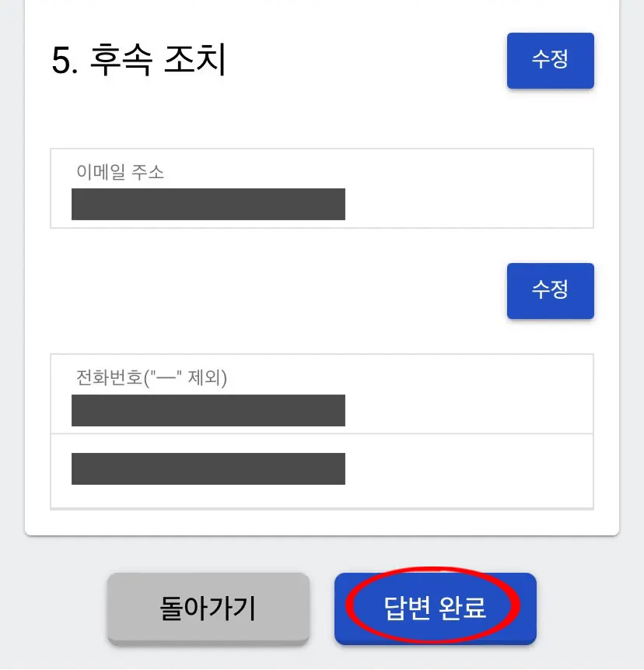This screenshot has height=670, width=644.
Task: Click the redacted value in the bottom field
Action: coord(208,468)
